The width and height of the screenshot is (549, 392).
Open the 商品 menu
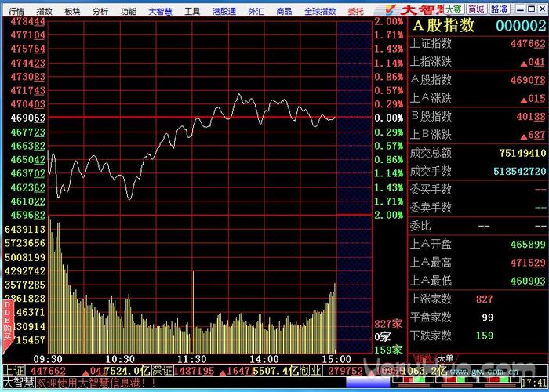coord(284,11)
